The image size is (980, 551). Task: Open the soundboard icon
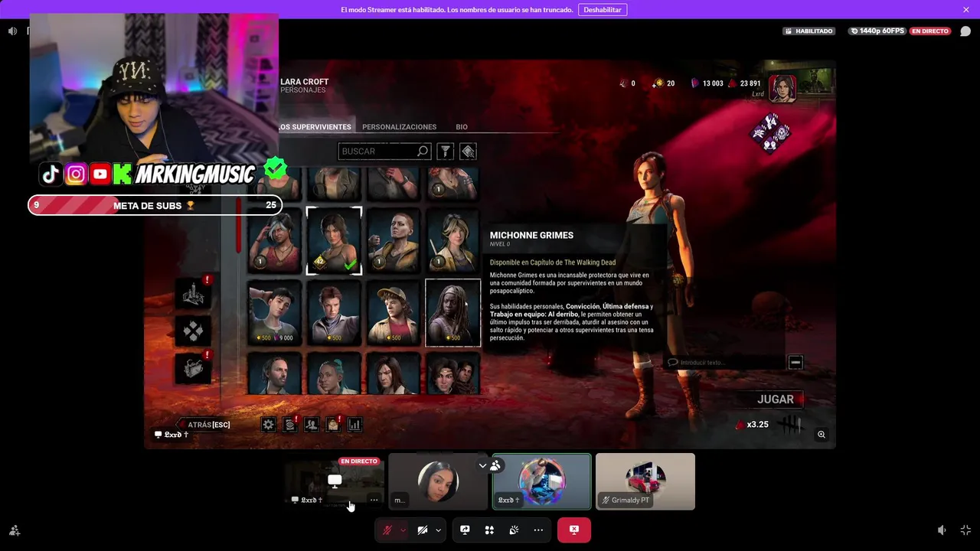point(514,530)
